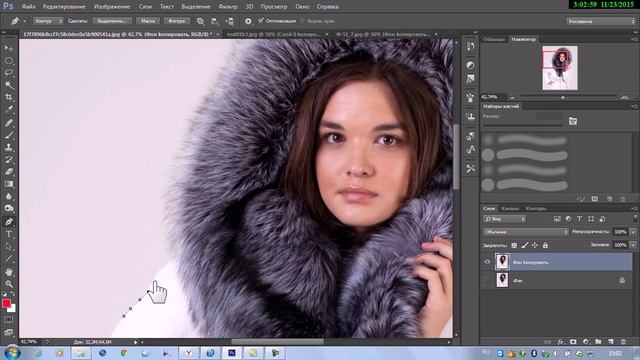Viewport: 640px width, 360px height.
Task: Toggle lock image pixels brush icon
Action: [525, 245]
